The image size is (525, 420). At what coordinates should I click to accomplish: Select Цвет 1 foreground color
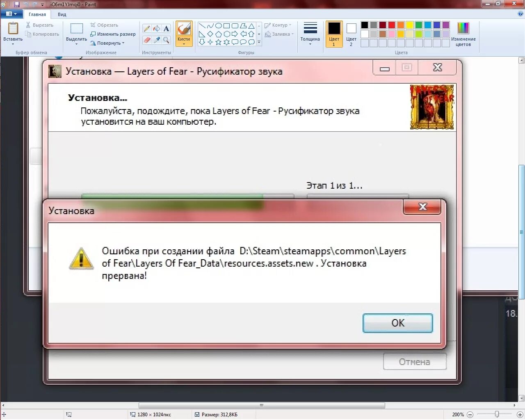coord(334,34)
